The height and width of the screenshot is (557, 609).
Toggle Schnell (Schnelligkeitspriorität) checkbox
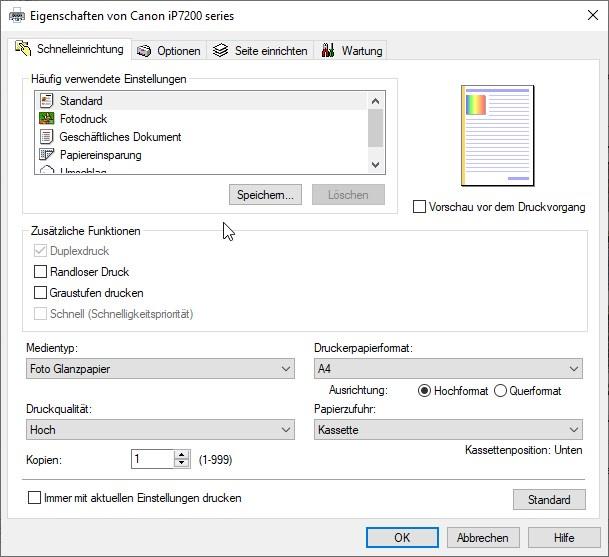click(40, 313)
